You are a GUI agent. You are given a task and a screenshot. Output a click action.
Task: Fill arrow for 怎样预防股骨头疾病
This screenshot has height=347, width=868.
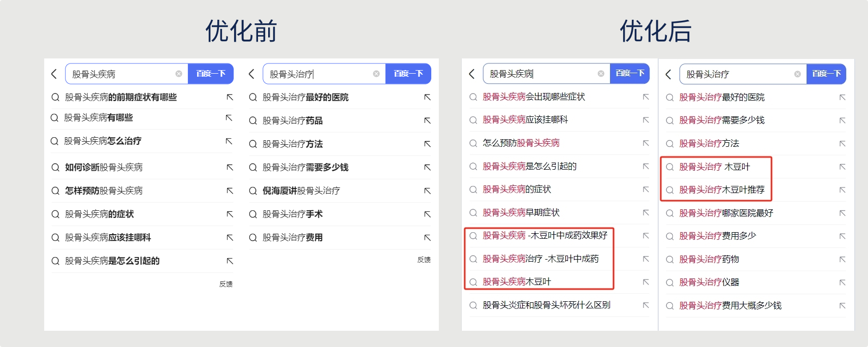pyautogui.click(x=230, y=191)
